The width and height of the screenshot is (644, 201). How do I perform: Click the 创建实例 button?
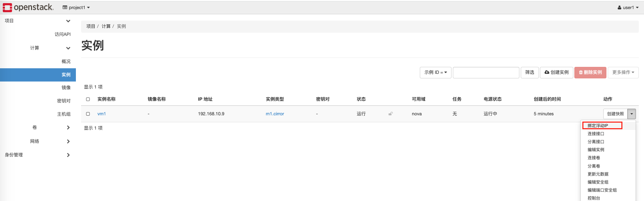556,72
